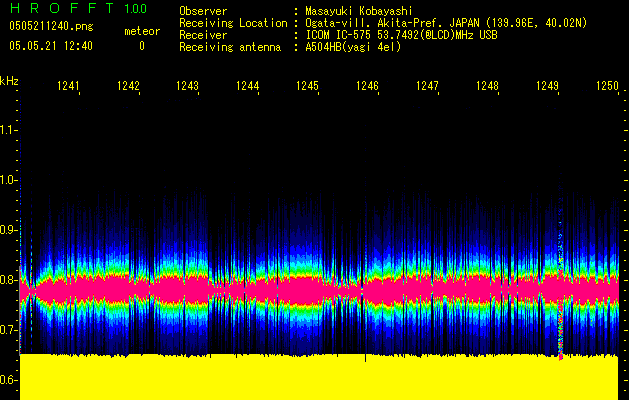629x400 pixels.
Task: Select the 0.6 kHz axis label
Action: 9,380
